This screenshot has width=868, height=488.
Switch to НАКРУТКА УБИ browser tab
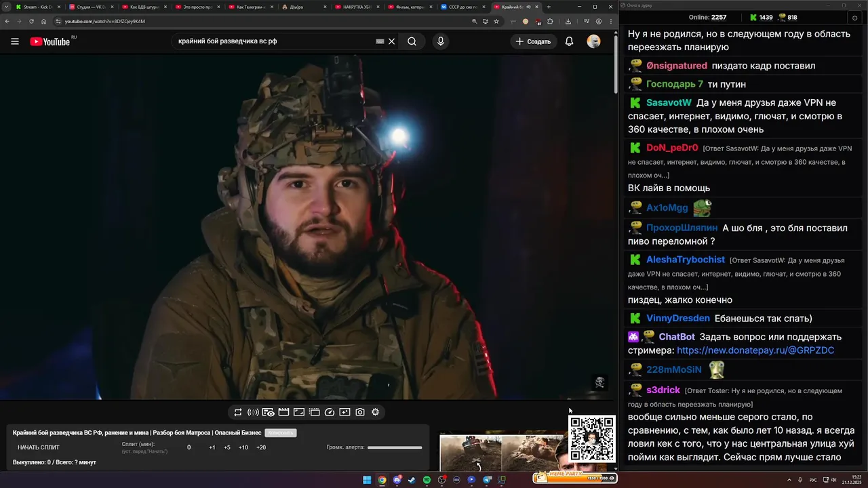tap(356, 7)
